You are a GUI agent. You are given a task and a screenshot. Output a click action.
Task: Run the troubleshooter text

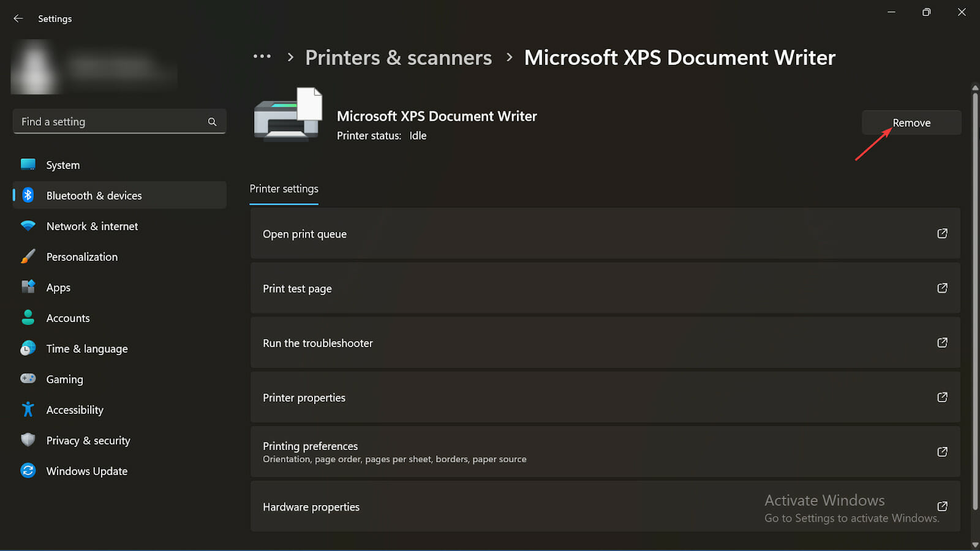317,343
